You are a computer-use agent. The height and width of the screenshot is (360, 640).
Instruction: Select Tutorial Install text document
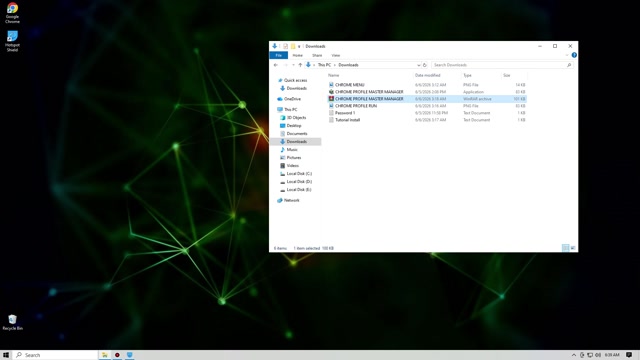click(427, 120)
